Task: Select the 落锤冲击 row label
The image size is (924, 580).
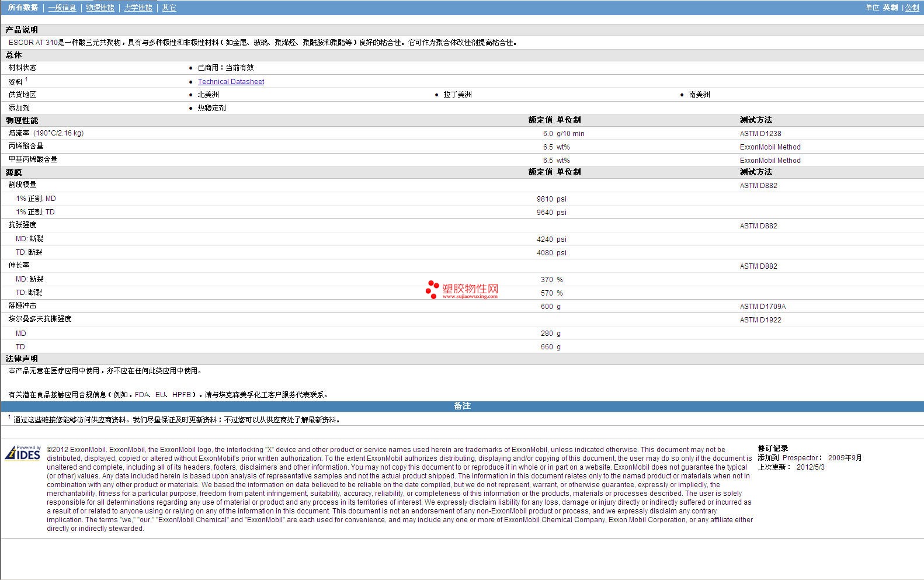Action: pos(22,305)
